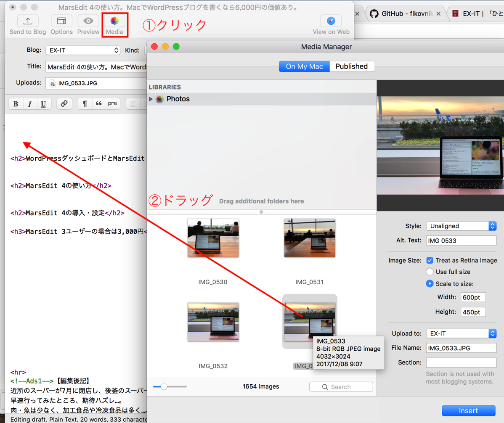
Task: Open the Media toolbar icon
Action: click(114, 21)
